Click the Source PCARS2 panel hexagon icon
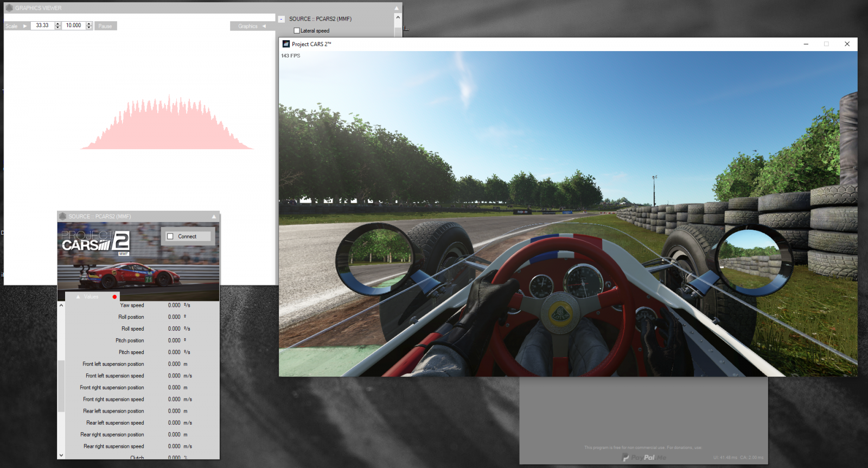Image resolution: width=868 pixels, height=468 pixels. [x=62, y=216]
